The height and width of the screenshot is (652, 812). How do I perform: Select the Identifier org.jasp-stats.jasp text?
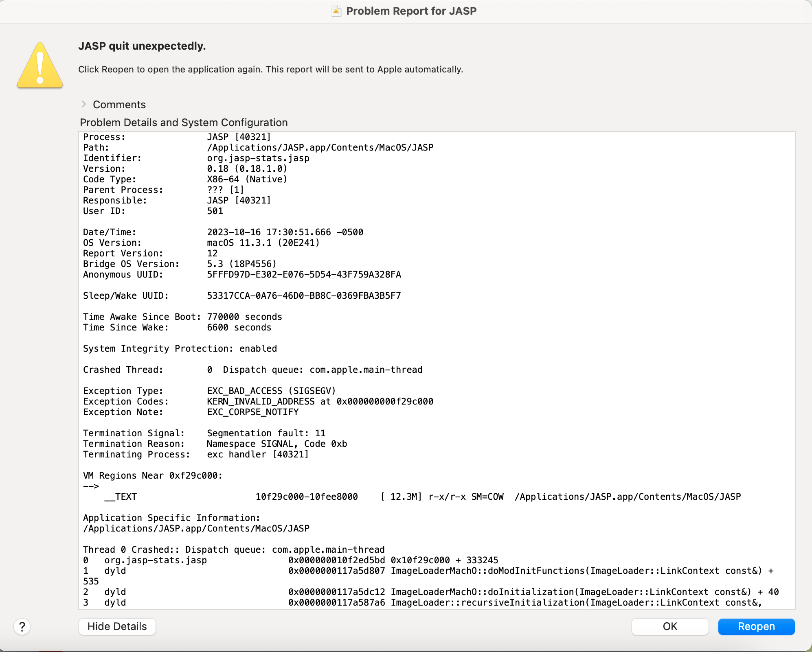click(x=258, y=158)
